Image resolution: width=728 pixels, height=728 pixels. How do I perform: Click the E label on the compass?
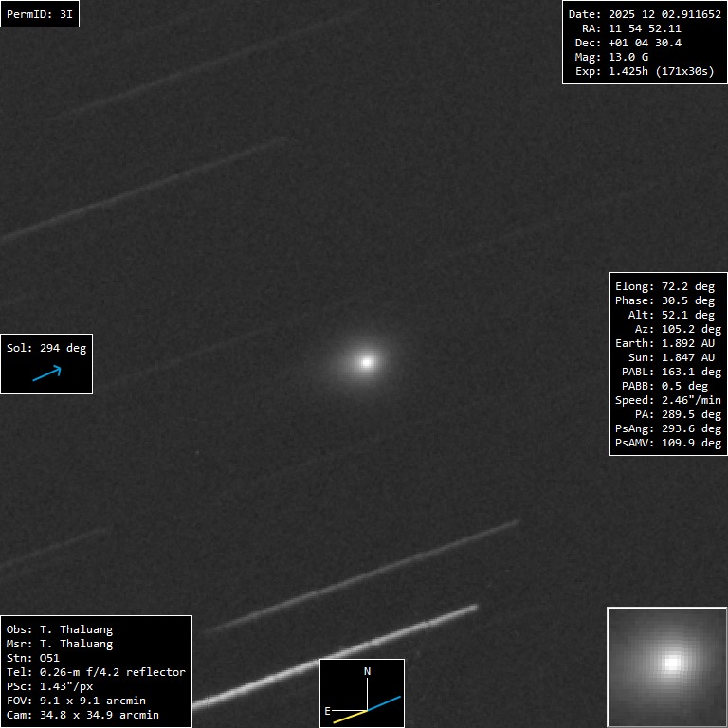point(328,710)
